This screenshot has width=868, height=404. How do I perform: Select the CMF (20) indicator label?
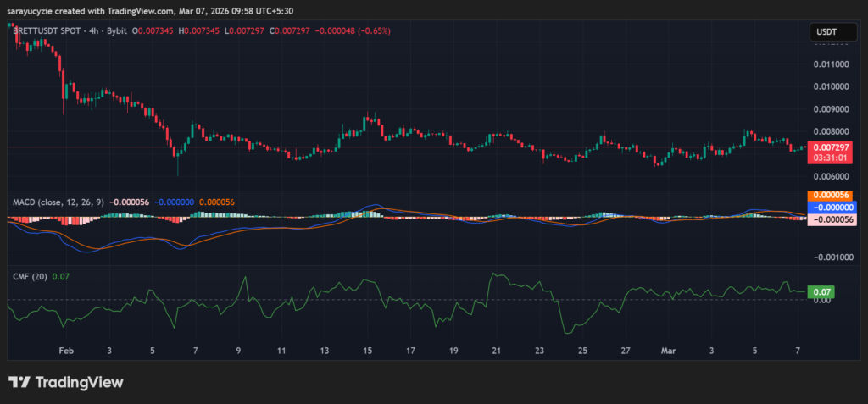[x=30, y=276]
